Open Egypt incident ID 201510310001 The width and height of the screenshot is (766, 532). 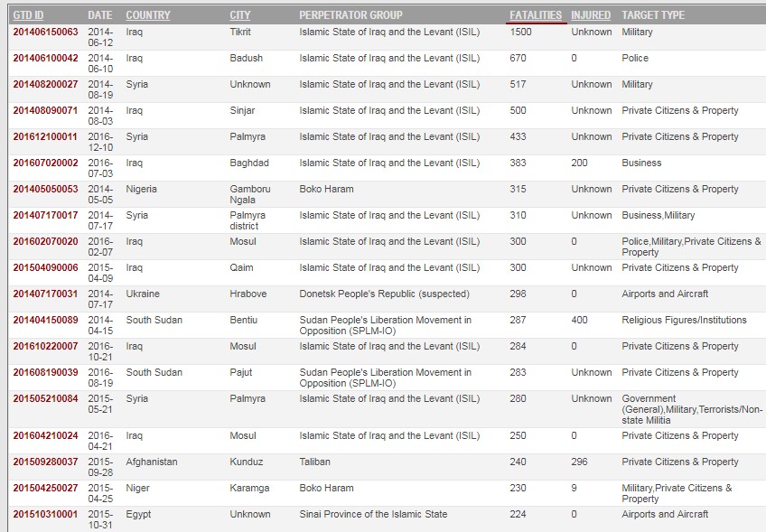(x=45, y=515)
